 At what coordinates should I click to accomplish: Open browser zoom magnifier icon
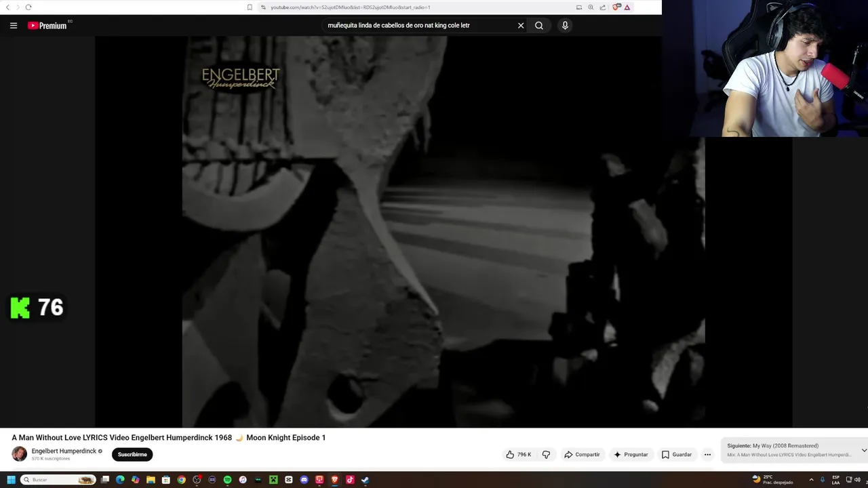pyautogui.click(x=591, y=7)
